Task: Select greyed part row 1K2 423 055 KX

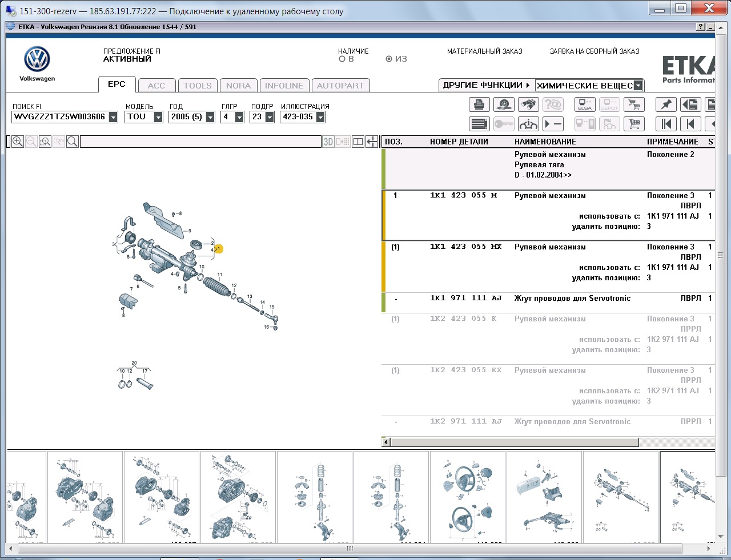Action: point(548,390)
